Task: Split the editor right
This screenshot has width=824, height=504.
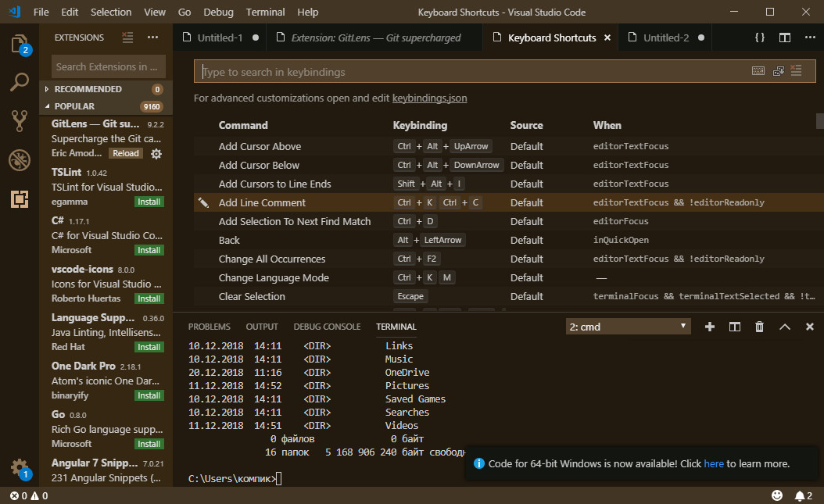Action: 785,38
